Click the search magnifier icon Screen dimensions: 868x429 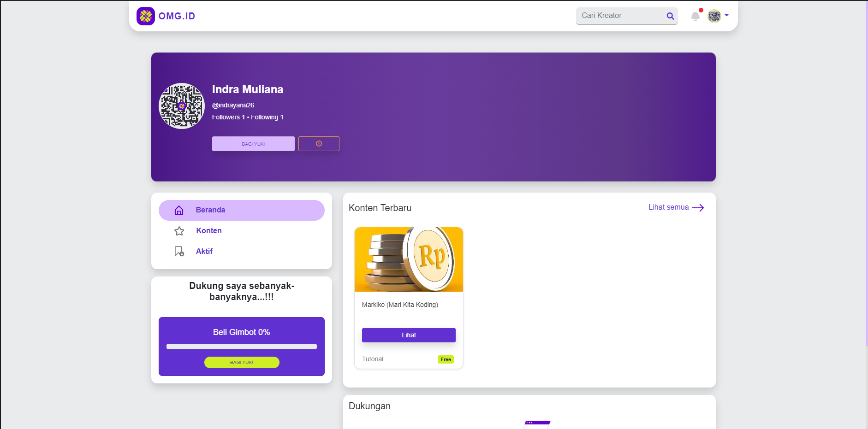pyautogui.click(x=670, y=16)
